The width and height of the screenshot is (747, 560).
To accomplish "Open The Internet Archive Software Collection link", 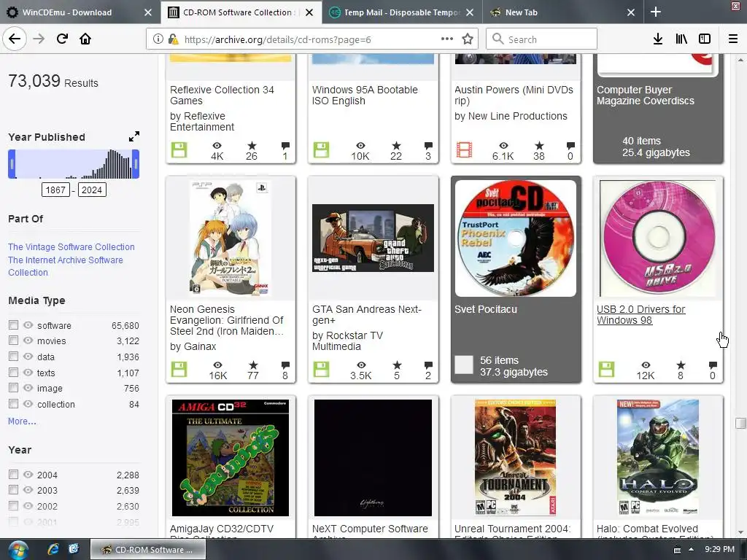I will [65, 266].
